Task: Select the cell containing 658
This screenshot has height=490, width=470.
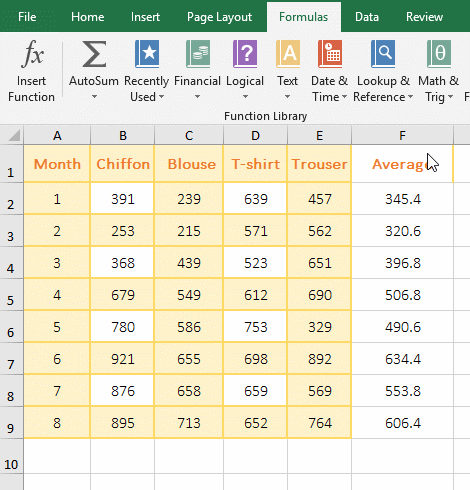Action: coord(189,391)
